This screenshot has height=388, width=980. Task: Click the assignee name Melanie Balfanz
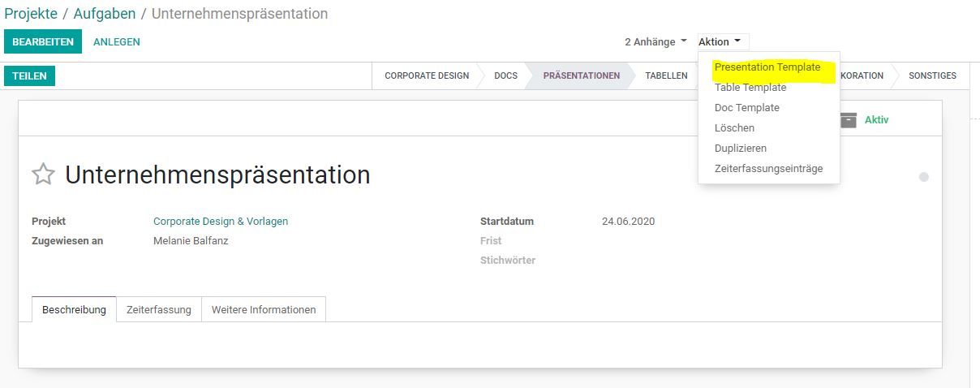pyautogui.click(x=191, y=241)
